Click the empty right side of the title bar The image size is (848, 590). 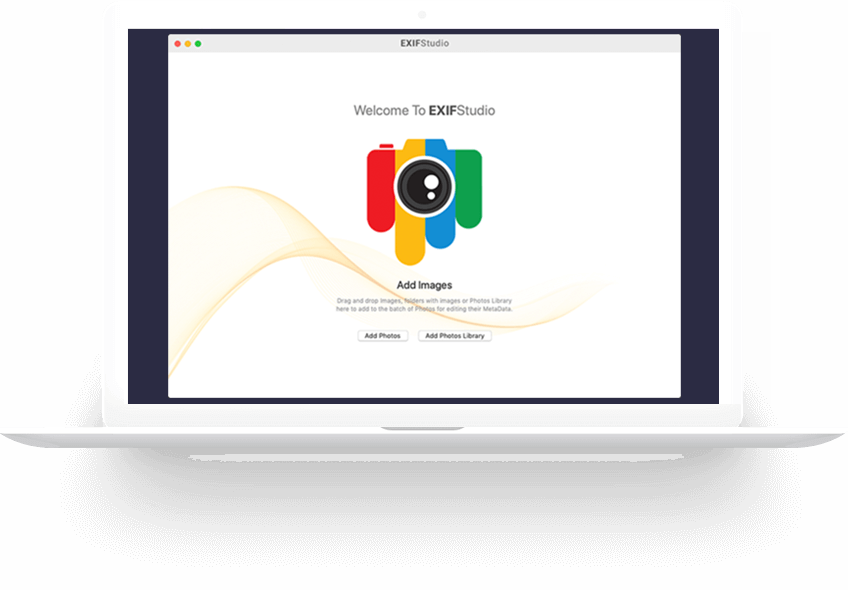600,44
